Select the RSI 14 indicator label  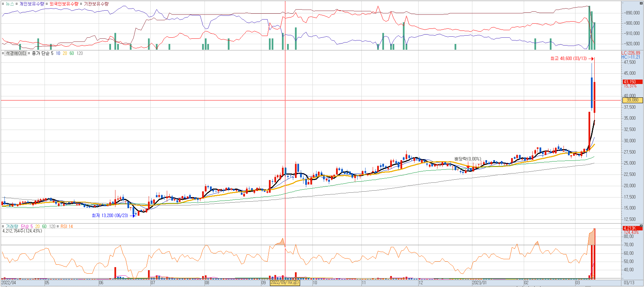[x=67, y=227]
